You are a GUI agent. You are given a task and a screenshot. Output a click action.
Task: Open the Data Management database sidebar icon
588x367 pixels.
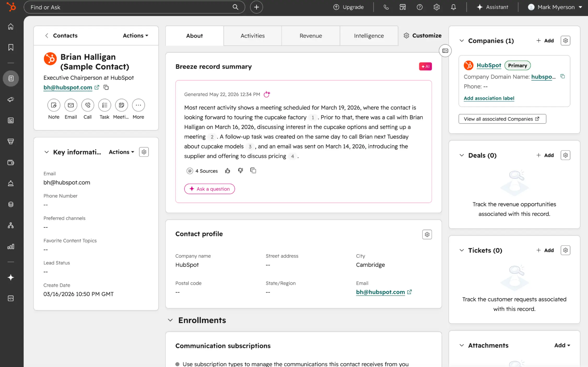(11, 204)
